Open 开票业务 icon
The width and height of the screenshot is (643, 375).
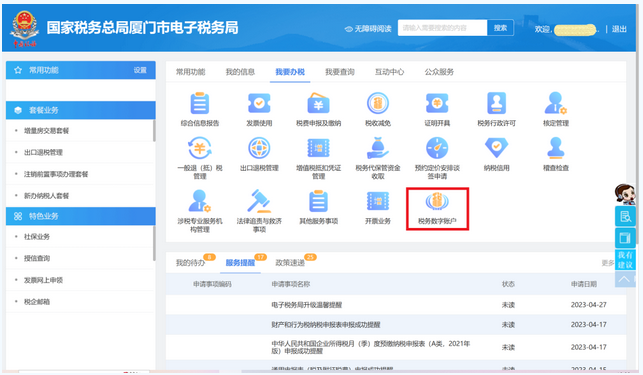[x=378, y=201]
